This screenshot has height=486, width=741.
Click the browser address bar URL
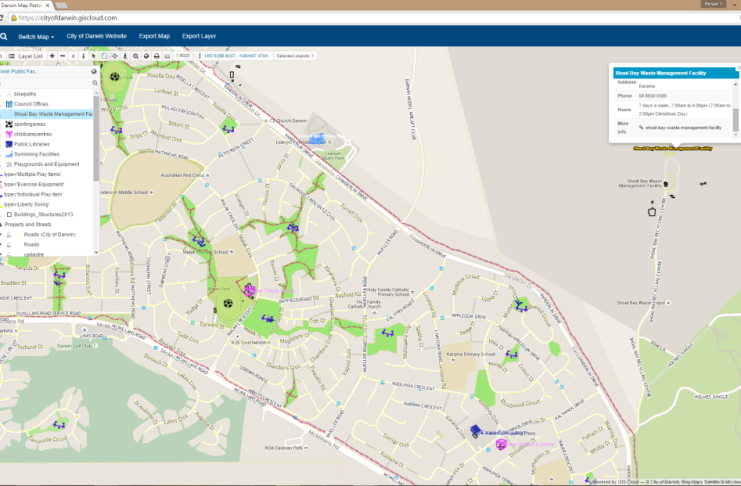point(68,18)
